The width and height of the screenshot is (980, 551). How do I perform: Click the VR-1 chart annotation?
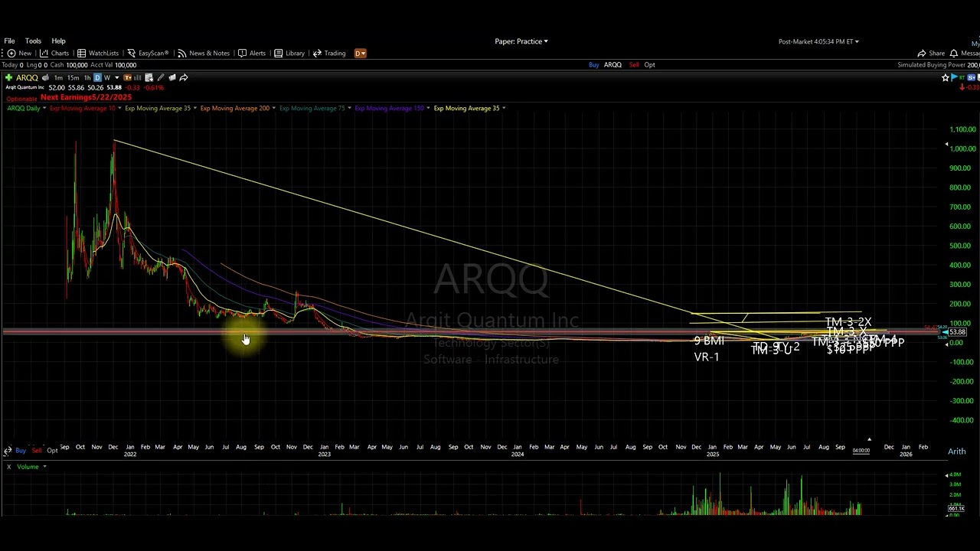(x=707, y=357)
